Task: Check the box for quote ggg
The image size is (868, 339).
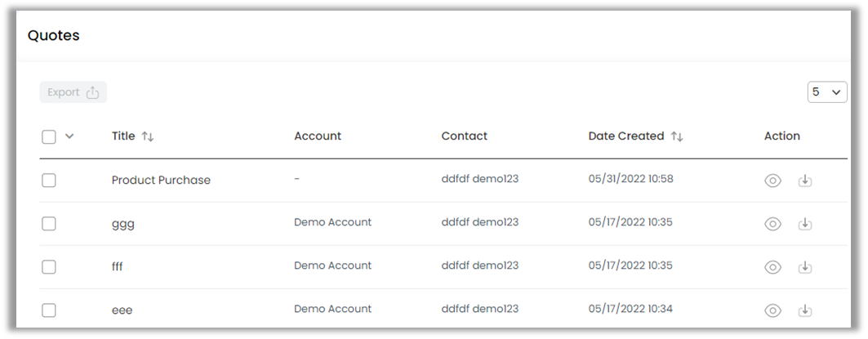Action: (x=49, y=224)
